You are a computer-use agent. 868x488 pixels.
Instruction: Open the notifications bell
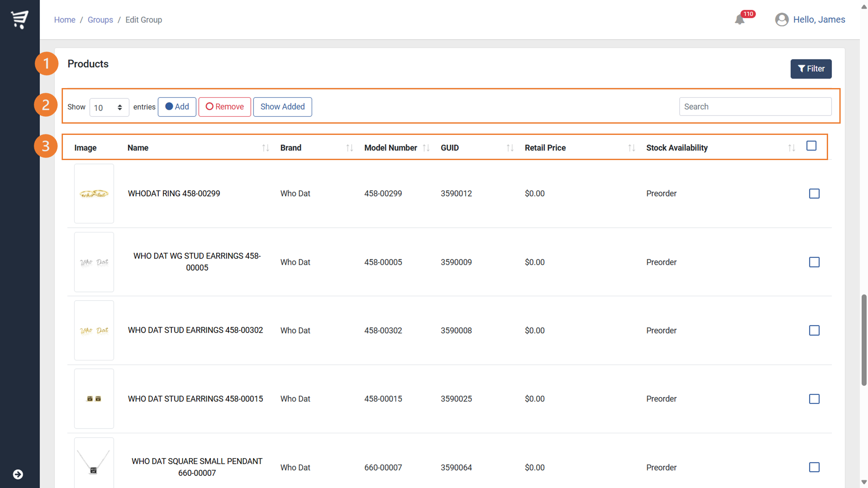(x=740, y=20)
